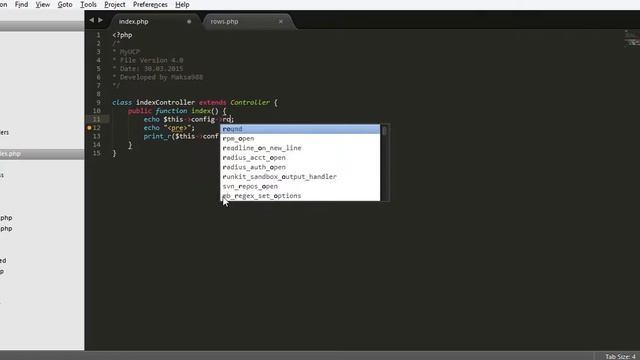This screenshot has width=640, height=360.
Task: Switch to the rows.php tab
Action: [247, 21]
